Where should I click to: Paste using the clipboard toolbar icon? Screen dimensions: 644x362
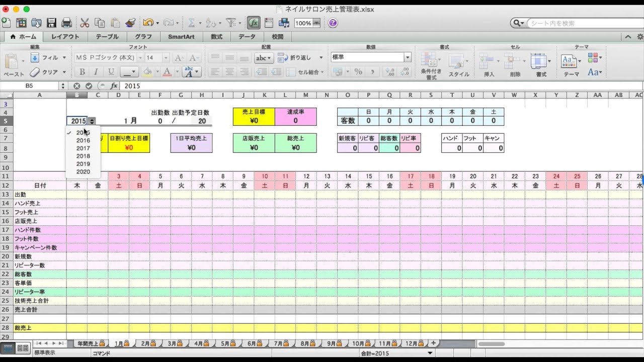pos(115,23)
